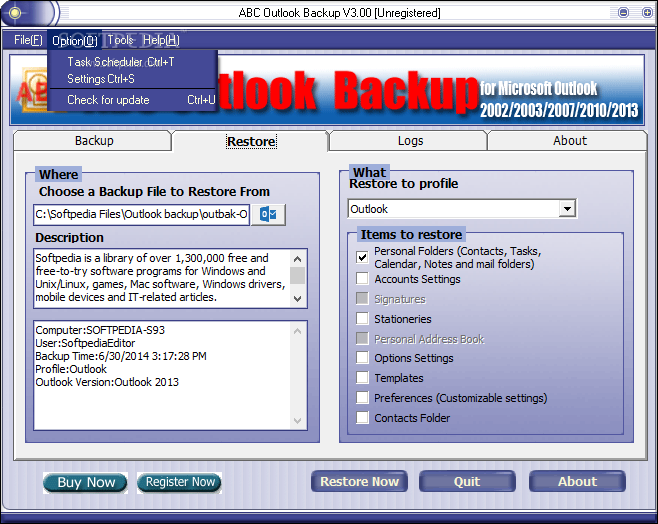Click the Description scrollbar thumb
Viewport: 658px width, 524px height.
click(298, 275)
